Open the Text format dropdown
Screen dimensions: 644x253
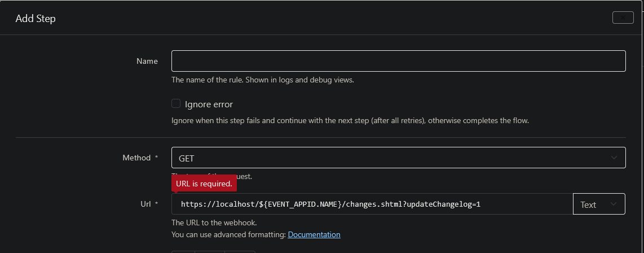pyautogui.click(x=599, y=204)
